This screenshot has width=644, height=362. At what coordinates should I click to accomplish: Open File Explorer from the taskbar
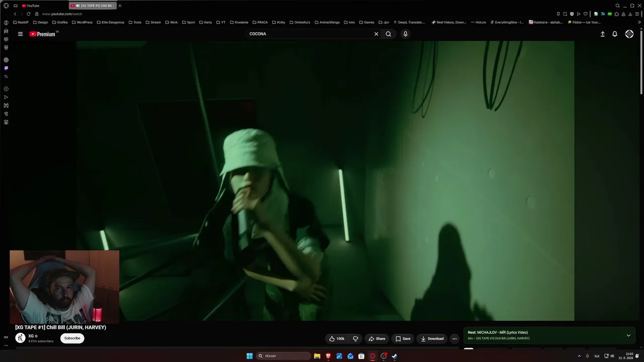(x=317, y=356)
